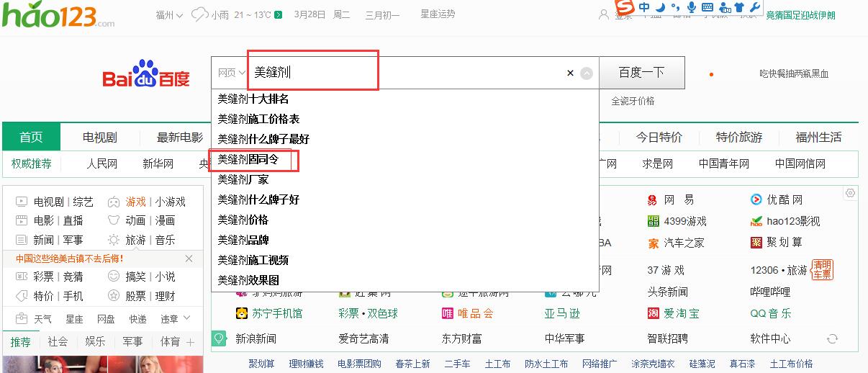The width and height of the screenshot is (868, 373).
Task: Select the 首页 tab
Action: [x=31, y=137]
